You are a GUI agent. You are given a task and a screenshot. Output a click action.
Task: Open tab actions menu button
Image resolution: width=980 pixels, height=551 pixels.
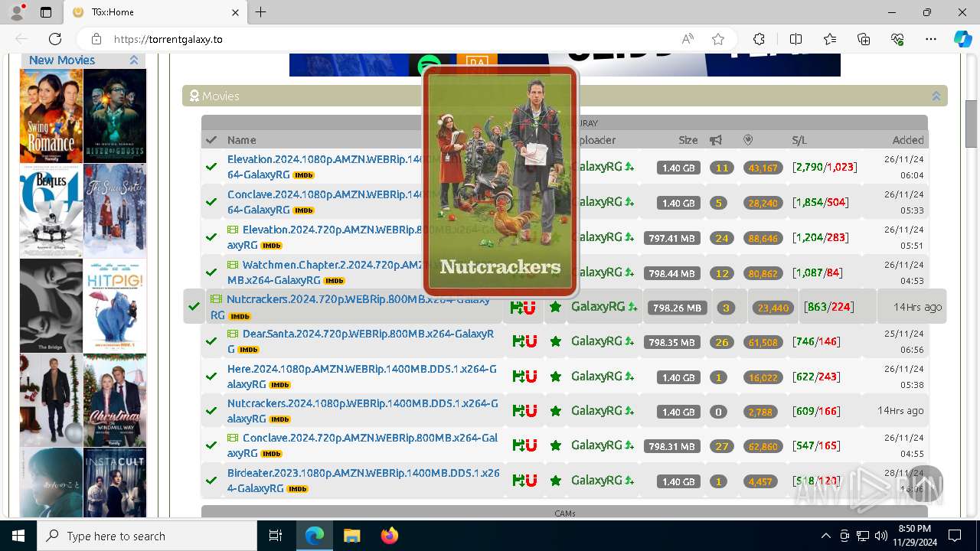46,12
